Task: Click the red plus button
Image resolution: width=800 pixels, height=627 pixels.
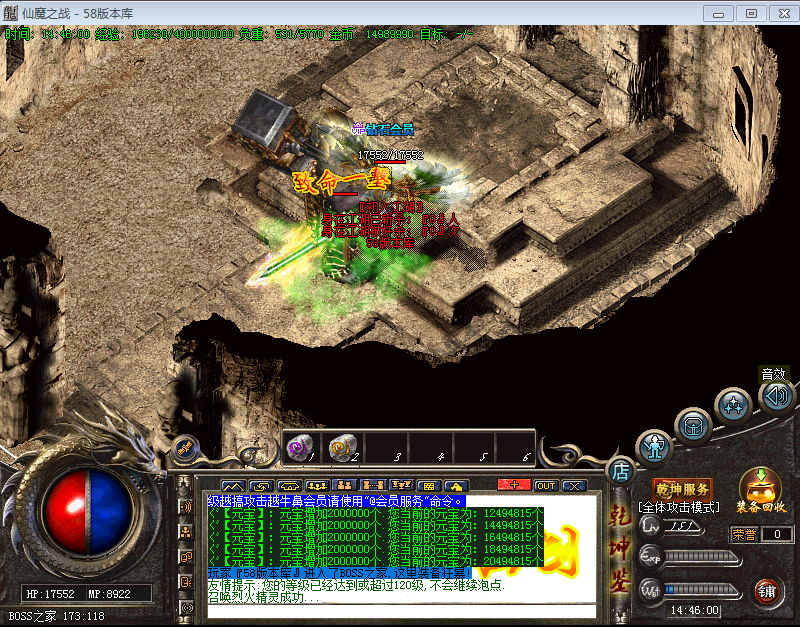Action: 514,485
